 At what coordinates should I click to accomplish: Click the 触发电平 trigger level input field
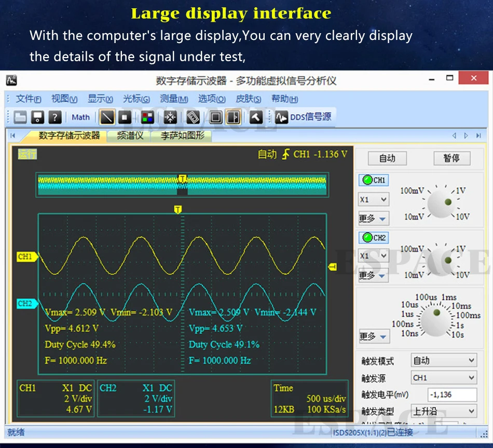click(452, 395)
